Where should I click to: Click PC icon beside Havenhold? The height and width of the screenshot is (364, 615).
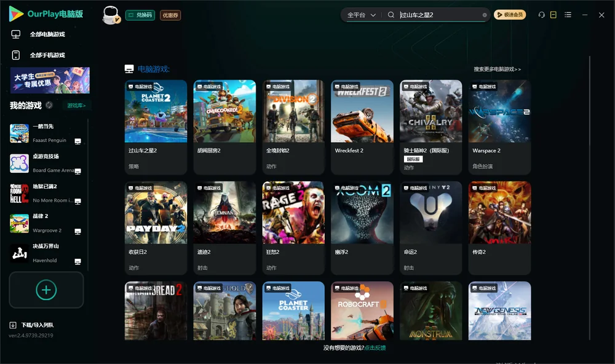tap(77, 262)
